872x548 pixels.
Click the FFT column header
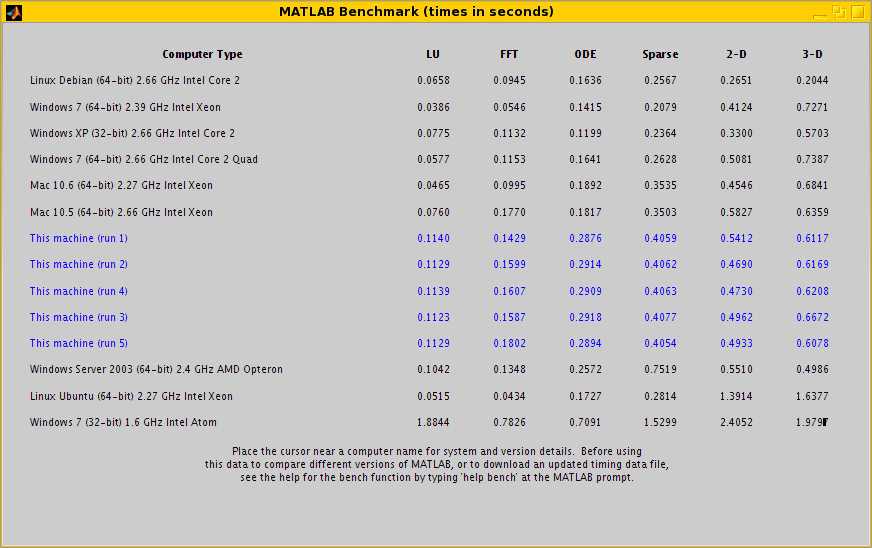point(509,54)
